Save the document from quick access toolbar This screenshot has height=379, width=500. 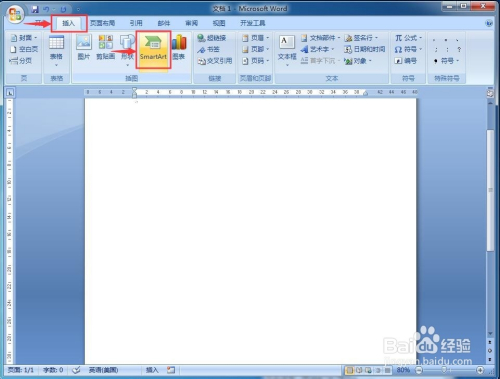[x=35, y=9]
